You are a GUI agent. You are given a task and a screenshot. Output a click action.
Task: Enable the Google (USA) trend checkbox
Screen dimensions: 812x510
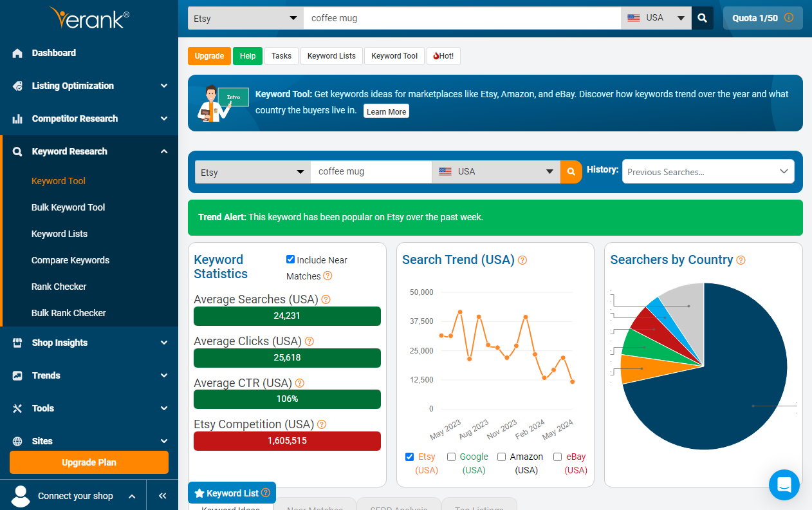point(452,457)
